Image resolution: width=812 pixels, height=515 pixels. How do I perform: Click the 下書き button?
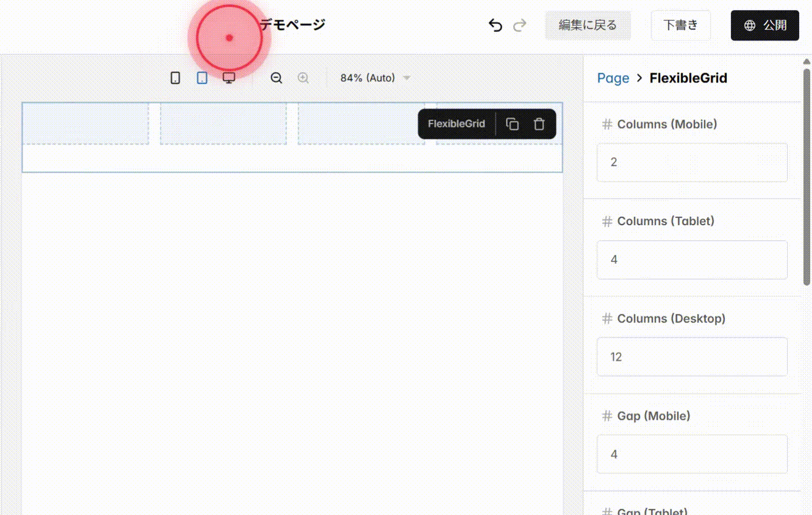[x=681, y=25]
